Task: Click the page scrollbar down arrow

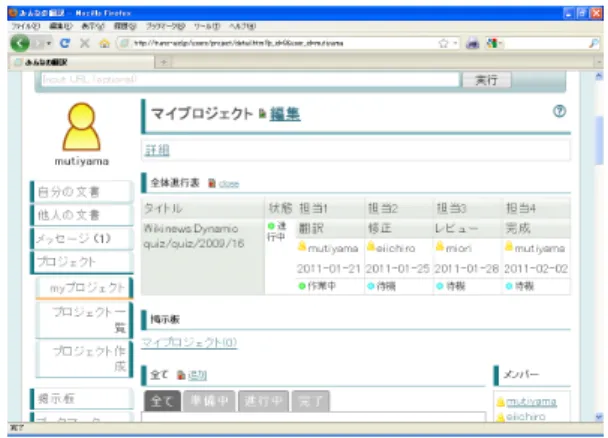Action: [x=599, y=417]
